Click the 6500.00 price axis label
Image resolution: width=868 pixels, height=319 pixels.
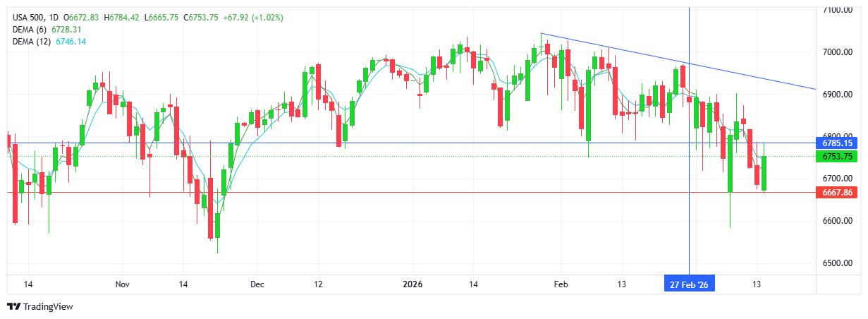pyautogui.click(x=838, y=263)
